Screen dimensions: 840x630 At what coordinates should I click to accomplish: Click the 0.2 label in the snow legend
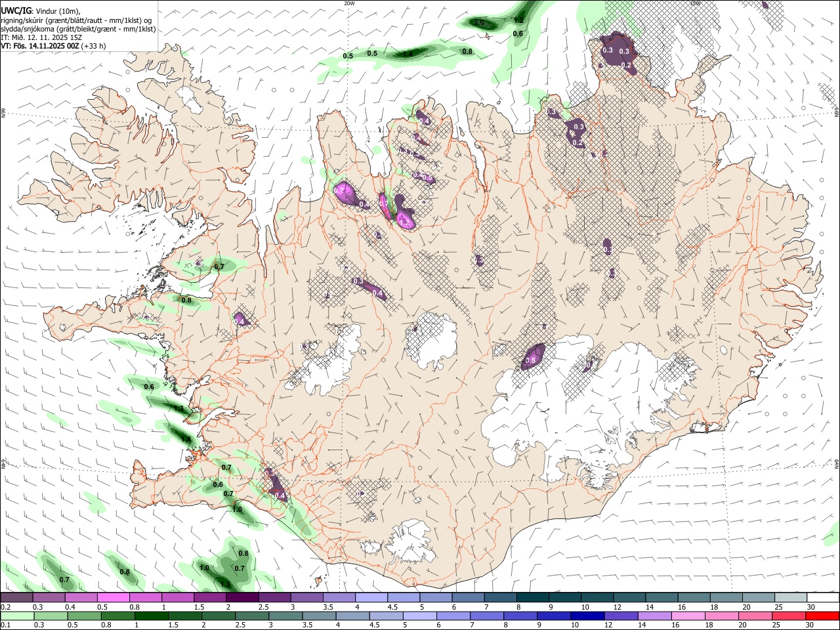[5, 607]
